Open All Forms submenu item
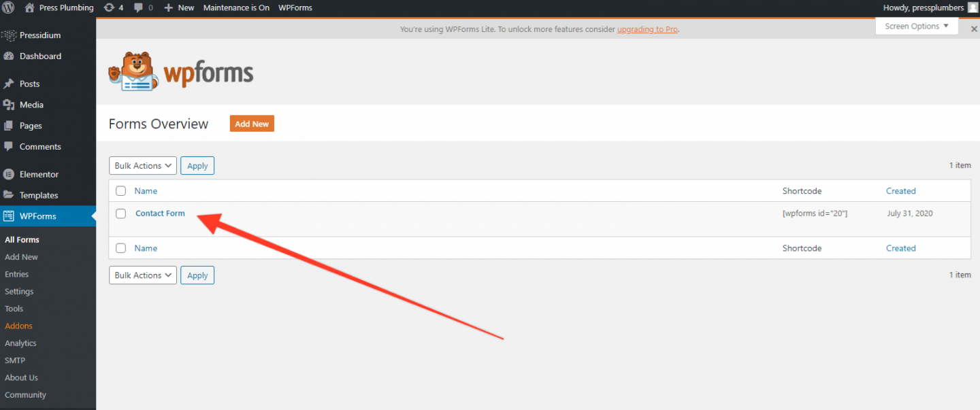Image resolution: width=980 pixels, height=410 pixels. [22, 240]
